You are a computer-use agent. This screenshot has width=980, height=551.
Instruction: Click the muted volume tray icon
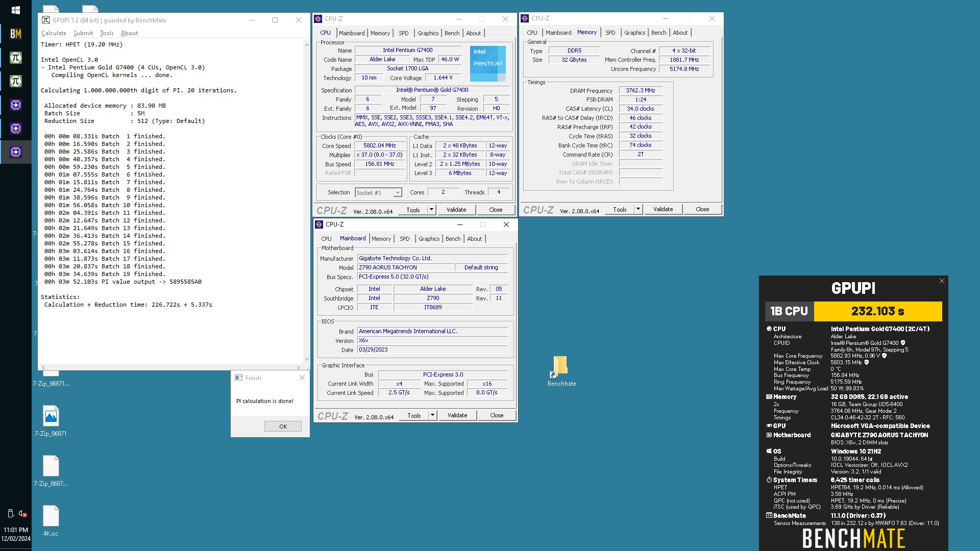pos(22,514)
